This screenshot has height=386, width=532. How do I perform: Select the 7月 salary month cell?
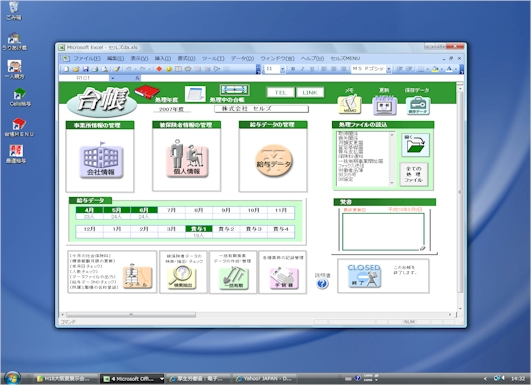click(x=171, y=210)
